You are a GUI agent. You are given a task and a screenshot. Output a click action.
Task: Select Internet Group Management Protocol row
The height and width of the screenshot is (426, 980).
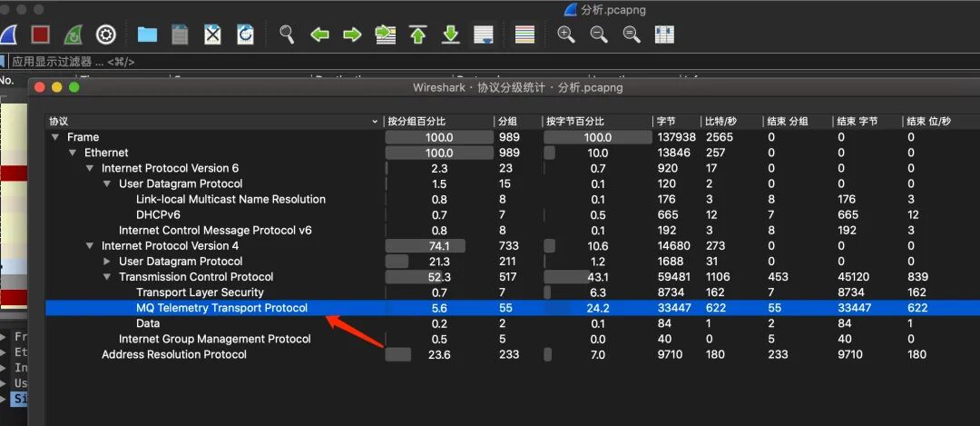(x=513, y=339)
